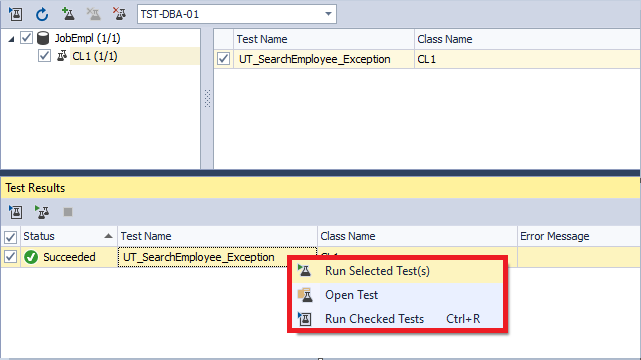Click the greyed-out edit test icon
Screen dimensions: 641x360
[x=94, y=14]
